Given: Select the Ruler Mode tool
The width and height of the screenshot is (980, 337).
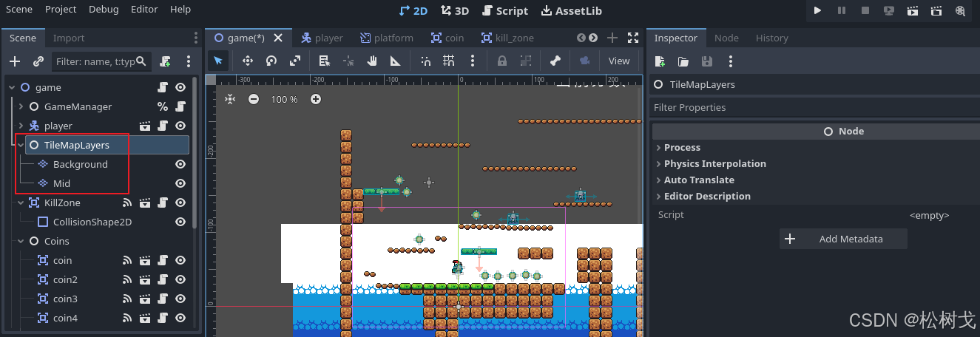Looking at the screenshot, I should [x=396, y=61].
